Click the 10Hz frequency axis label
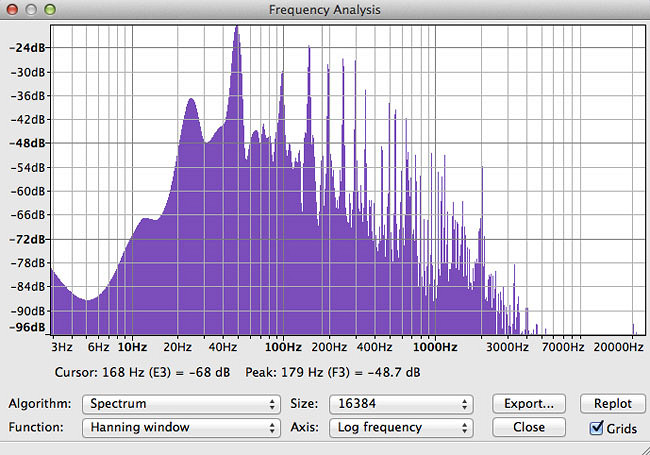650x455 pixels. click(132, 347)
